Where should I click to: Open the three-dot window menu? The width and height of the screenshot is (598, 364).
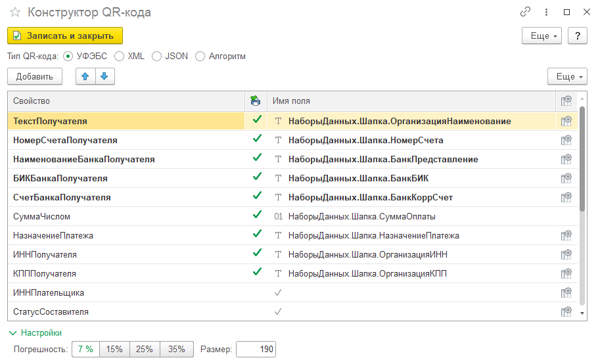coord(546,12)
